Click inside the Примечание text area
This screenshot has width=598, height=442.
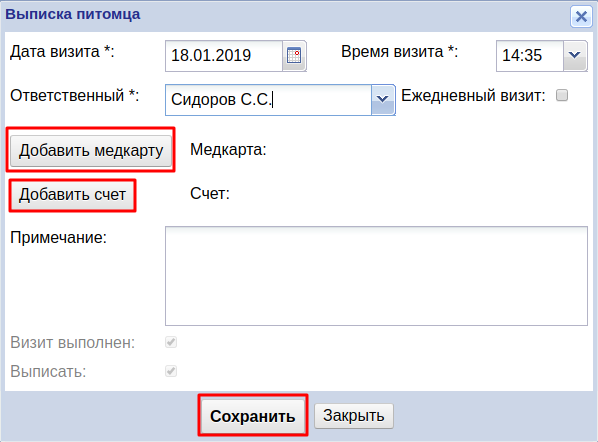coord(376,276)
